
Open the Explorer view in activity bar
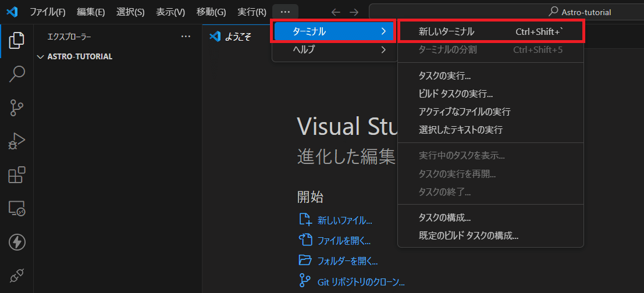click(16, 40)
